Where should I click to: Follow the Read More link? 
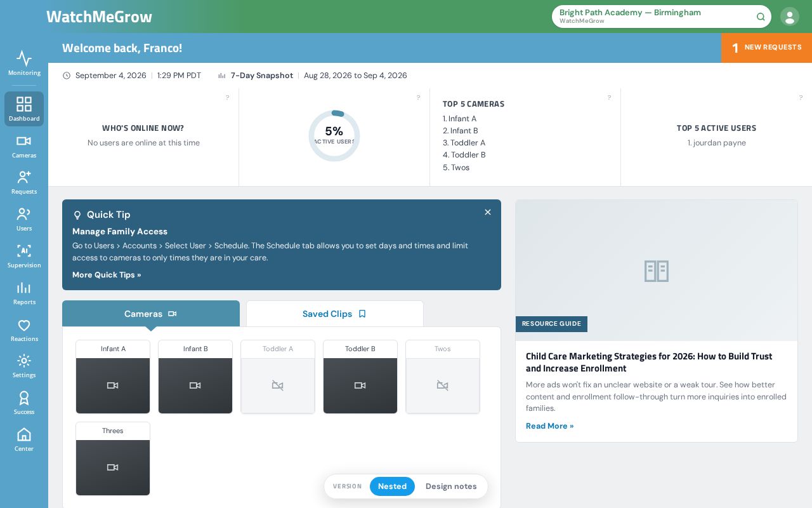click(x=549, y=426)
